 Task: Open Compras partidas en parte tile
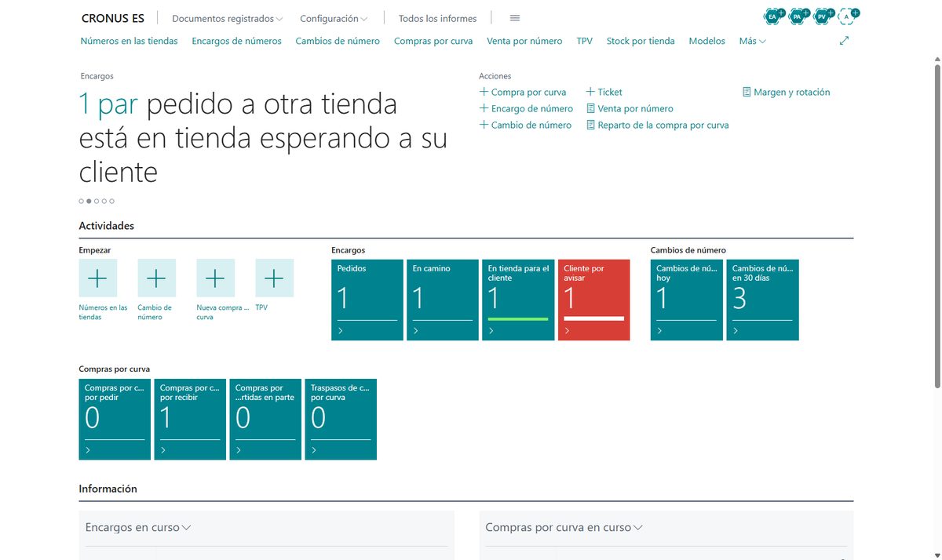(265, 419)
